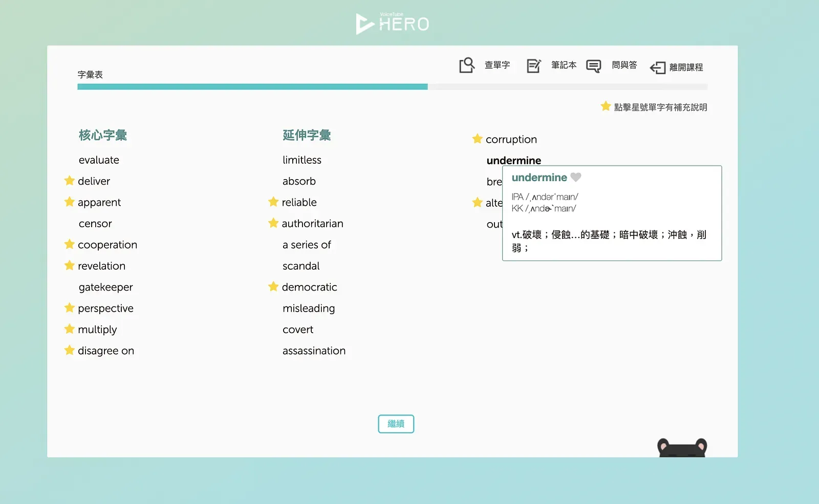
Task: Click the star beside multiply
Action: coord(70,329)
